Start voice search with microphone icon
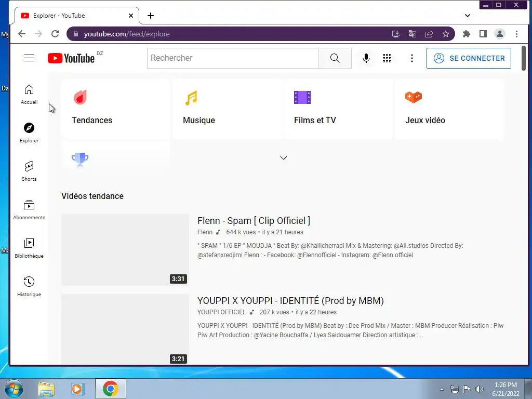The height and width of the screenshot is (399, 532). click(366, 58)
